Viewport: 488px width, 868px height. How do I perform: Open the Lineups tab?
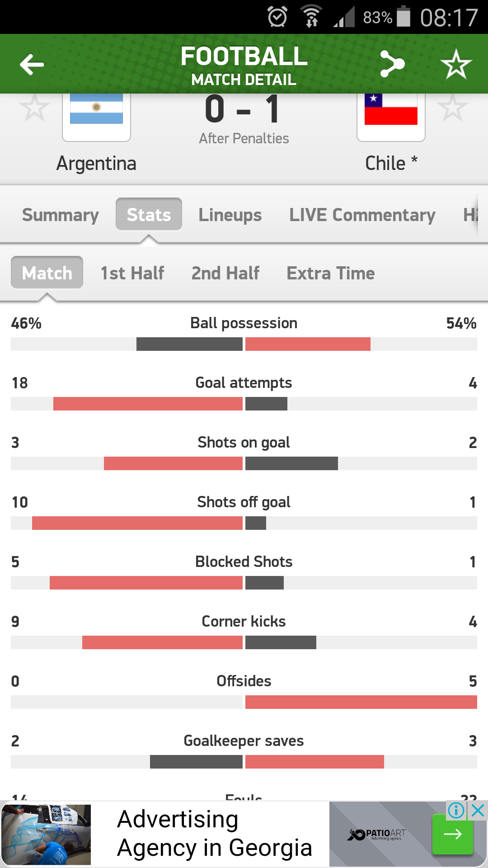[x=230, y=215]
